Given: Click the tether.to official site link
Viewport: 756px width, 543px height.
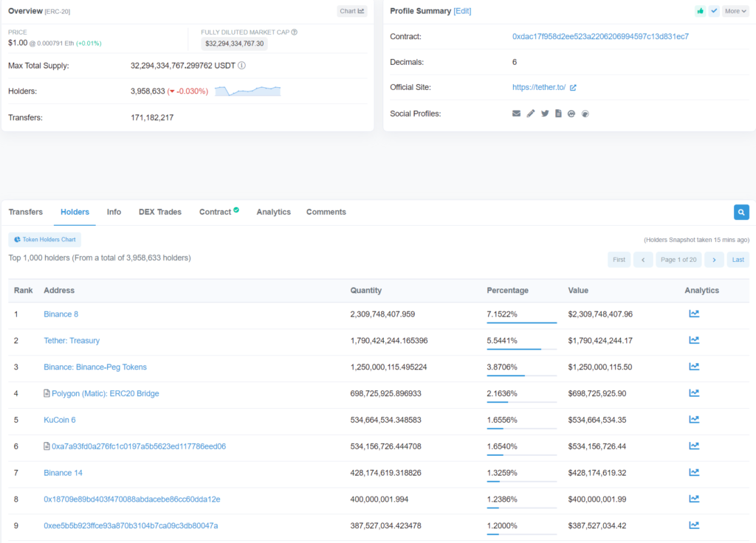Looking at the screenshot, I should (539, 88).
